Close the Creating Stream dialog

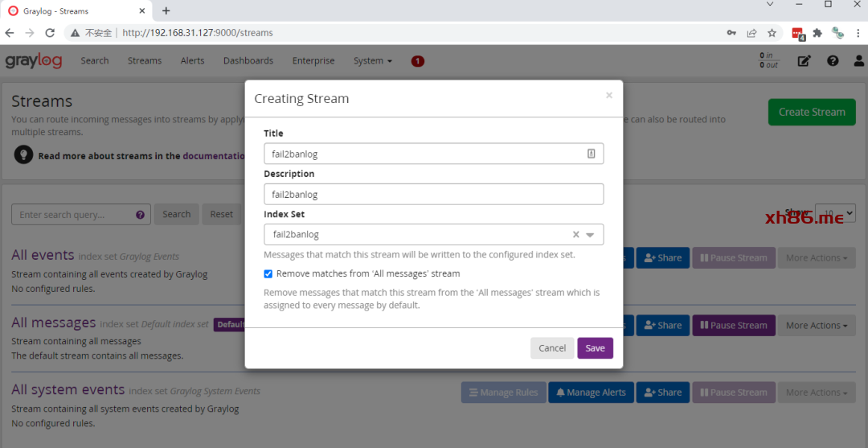click(608, 96)
